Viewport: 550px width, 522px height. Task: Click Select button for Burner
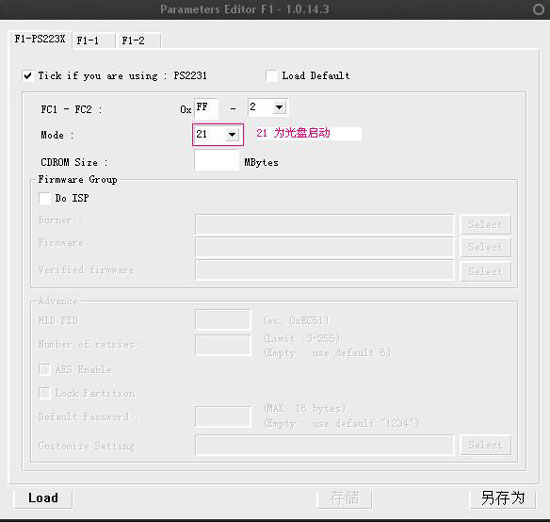click(x=485, y=225)
